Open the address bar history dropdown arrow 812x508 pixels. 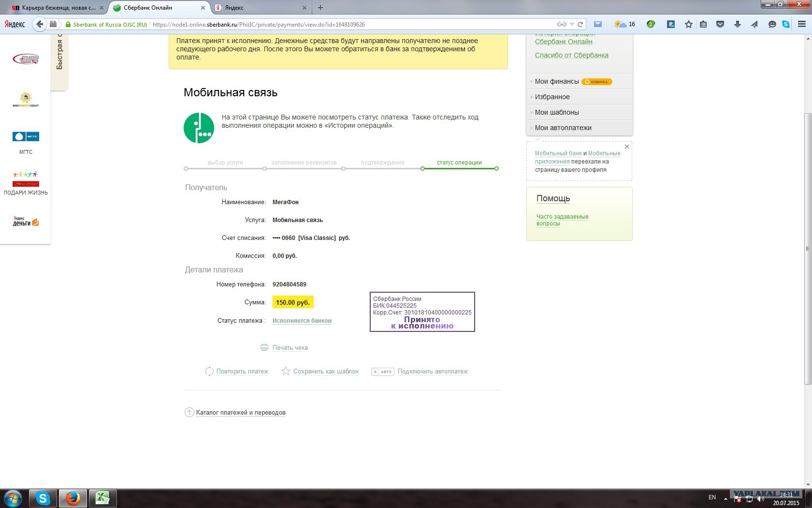tap(572, 24)
